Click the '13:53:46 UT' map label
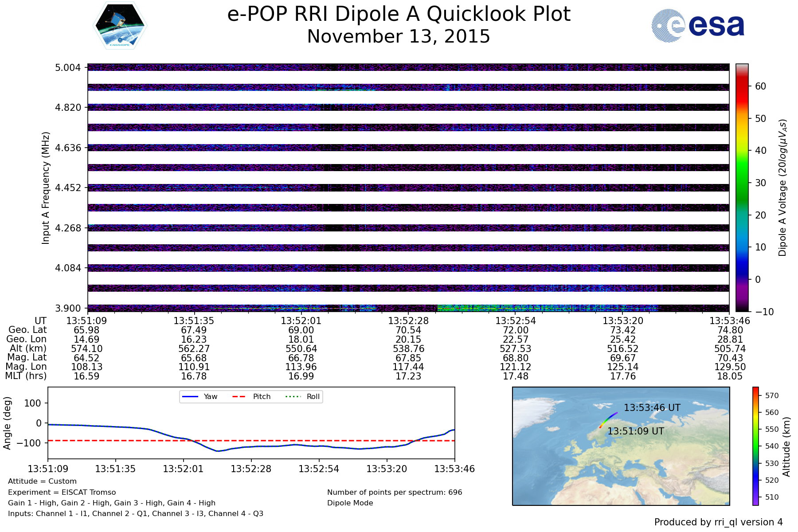This screenshot has height=532, width=798. (652, 408)
